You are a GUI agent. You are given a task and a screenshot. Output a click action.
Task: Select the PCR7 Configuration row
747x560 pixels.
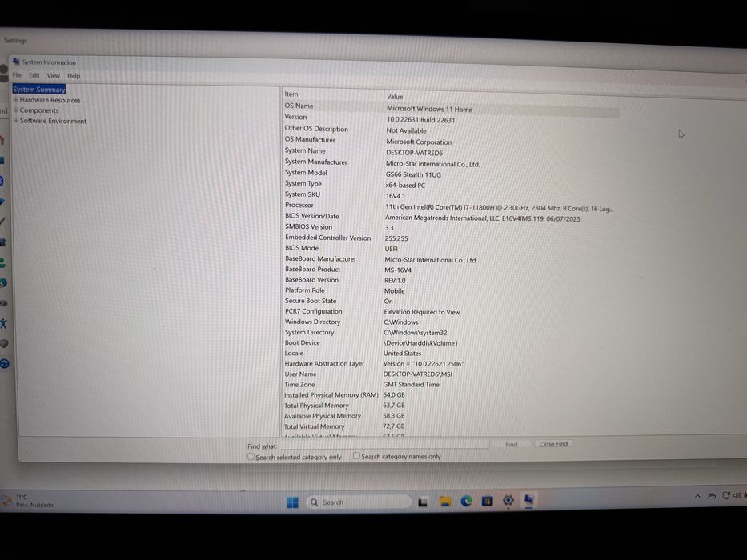(x=451, y=311)
